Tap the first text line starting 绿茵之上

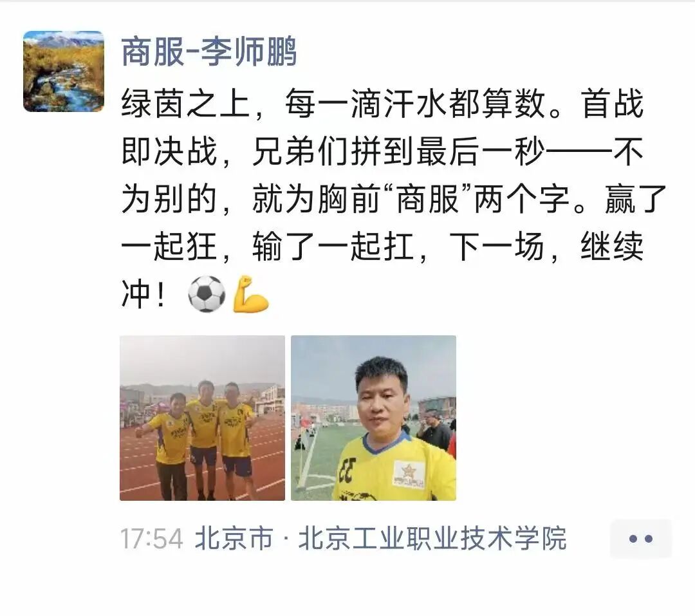(382, 104)
